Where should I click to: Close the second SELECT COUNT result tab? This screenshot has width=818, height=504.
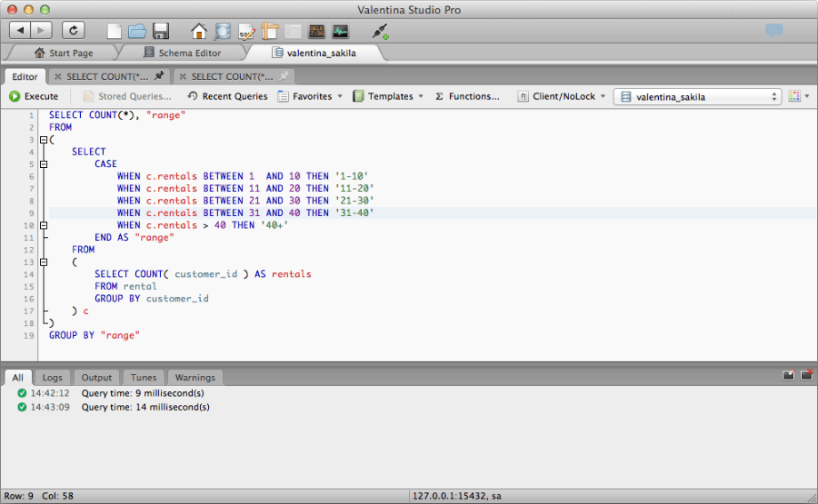pyautogui.click(x=183, y=76)
